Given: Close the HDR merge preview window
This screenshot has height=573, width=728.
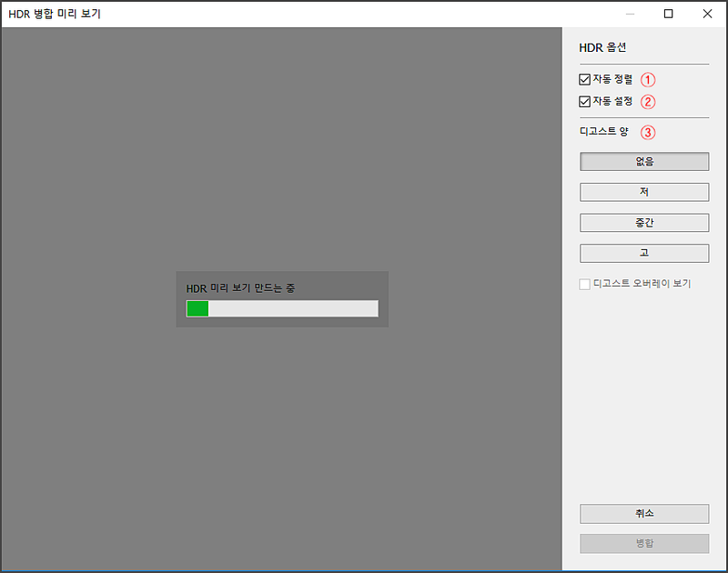Looking at the screenshot, I should (707, 14).
